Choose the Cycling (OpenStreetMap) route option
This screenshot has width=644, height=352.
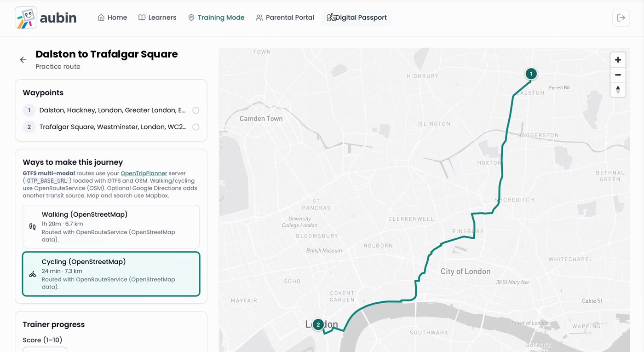tap(111, 274)
